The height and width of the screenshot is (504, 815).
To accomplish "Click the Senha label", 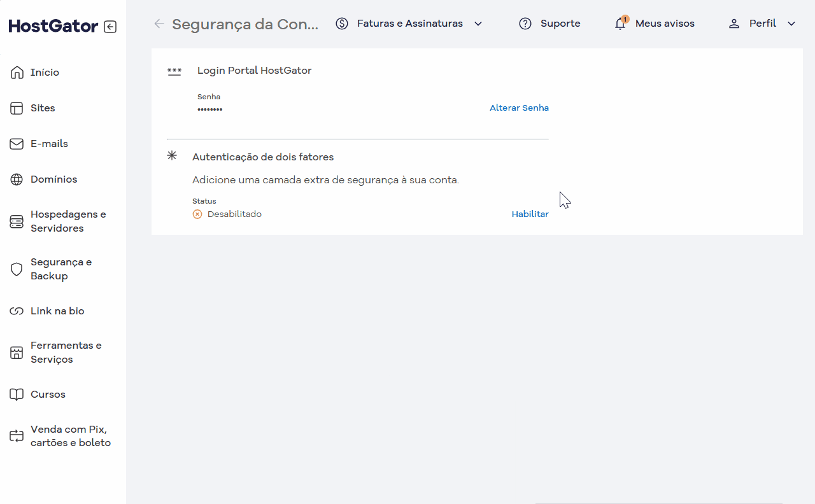I will [x=209, y=97].
